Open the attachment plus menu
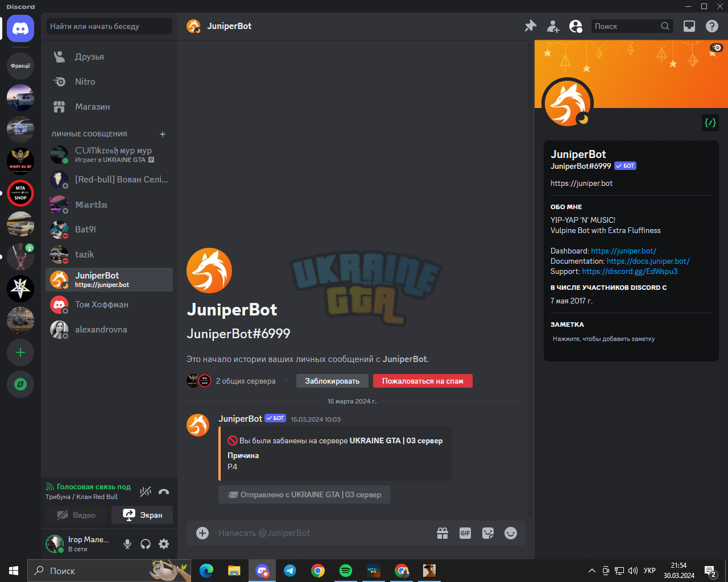This screenshot has width=728, height=582. [202, 533]
